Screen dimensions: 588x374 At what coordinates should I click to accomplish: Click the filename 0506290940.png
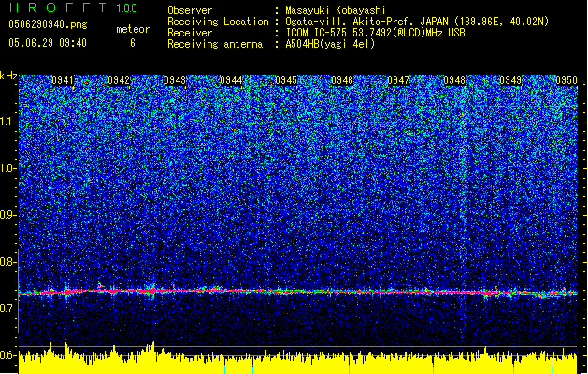(48, 25)
